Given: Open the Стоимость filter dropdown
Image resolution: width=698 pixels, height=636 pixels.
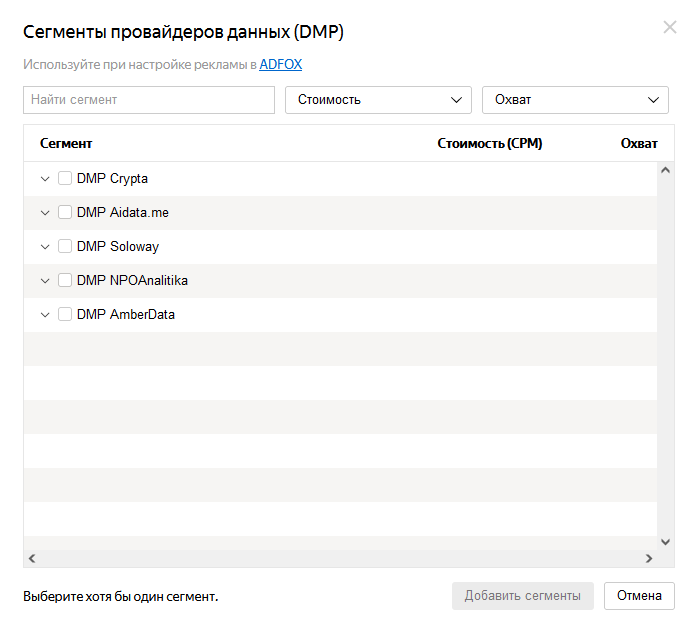Looking at the screenshot, I should [378, 100].
